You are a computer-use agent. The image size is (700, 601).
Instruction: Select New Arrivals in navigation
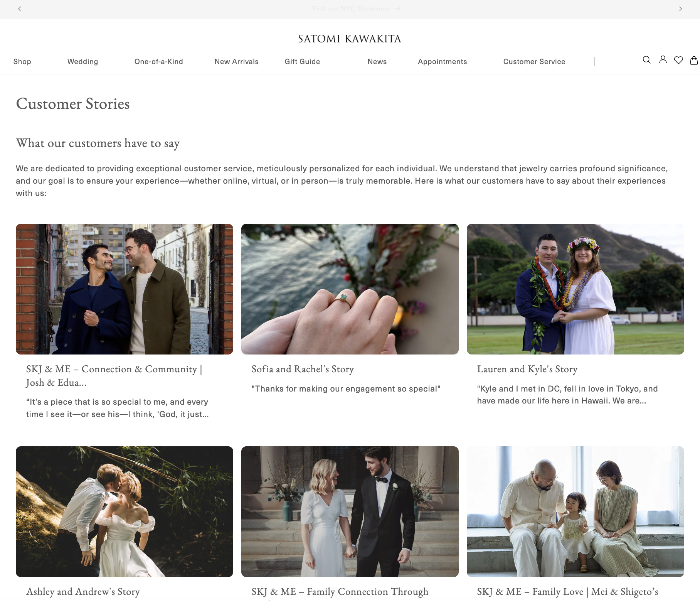[236, 62]
